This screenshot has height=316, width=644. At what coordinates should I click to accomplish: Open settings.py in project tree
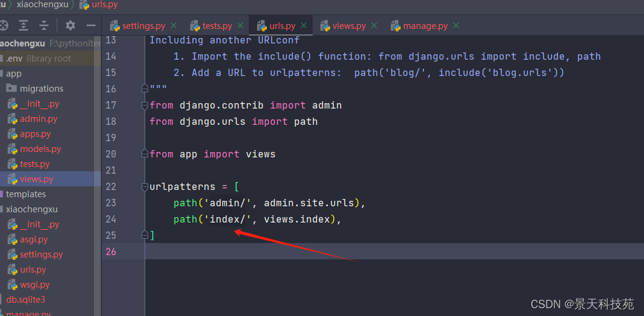pyautogui.click(x=42, y=254)
